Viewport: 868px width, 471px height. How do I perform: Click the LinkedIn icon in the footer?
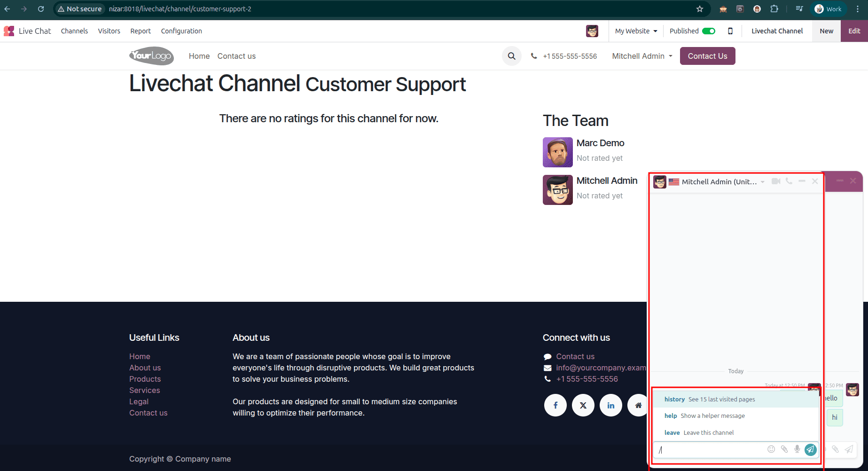click(611, 405)
